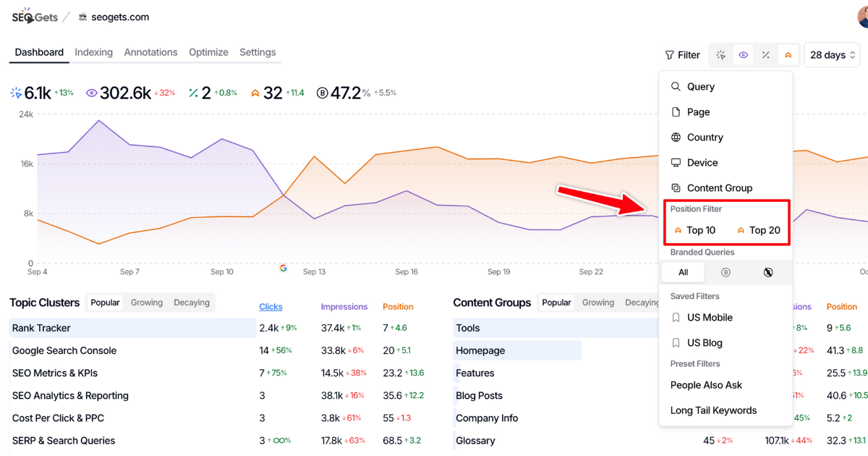Select the Device filter option
The width and height of the screenshot is (868, 456).
click(x=699, y=162)
